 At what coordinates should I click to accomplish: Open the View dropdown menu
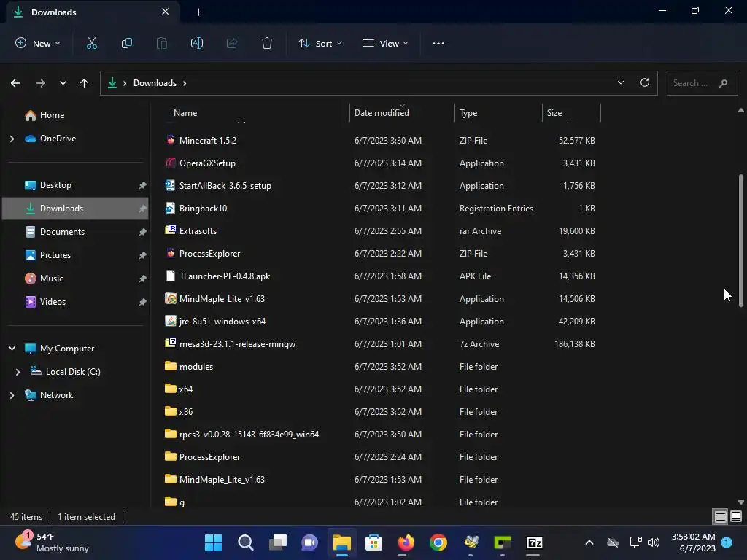click(x=385, y=43)
